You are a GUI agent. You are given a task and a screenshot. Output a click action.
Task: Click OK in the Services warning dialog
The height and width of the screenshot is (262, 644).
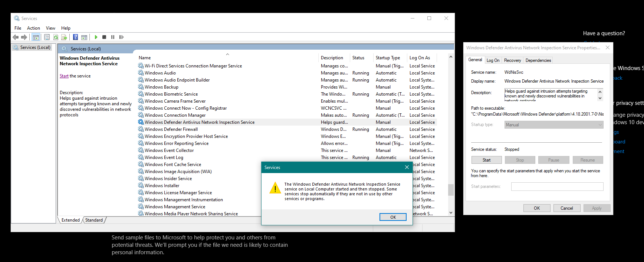pyautogui.click(x=393, y=217)
